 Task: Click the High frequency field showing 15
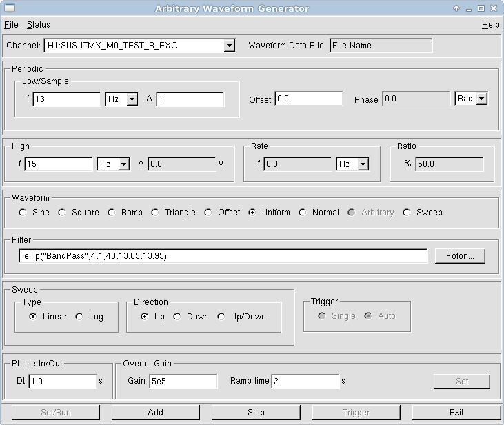tap(58, 164)
